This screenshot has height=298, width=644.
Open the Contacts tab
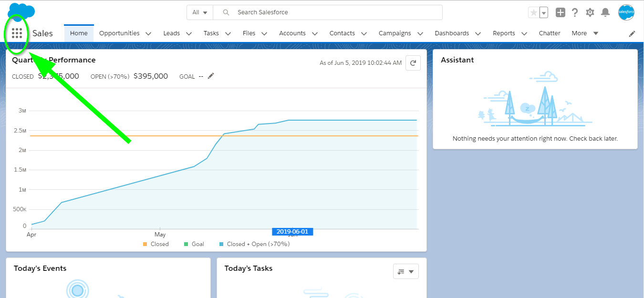click(x=342, y=33)
